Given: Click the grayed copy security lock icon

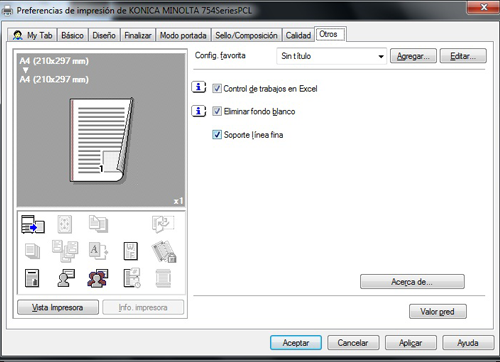Looking at the screenshot, I should (x=164, y=252).
